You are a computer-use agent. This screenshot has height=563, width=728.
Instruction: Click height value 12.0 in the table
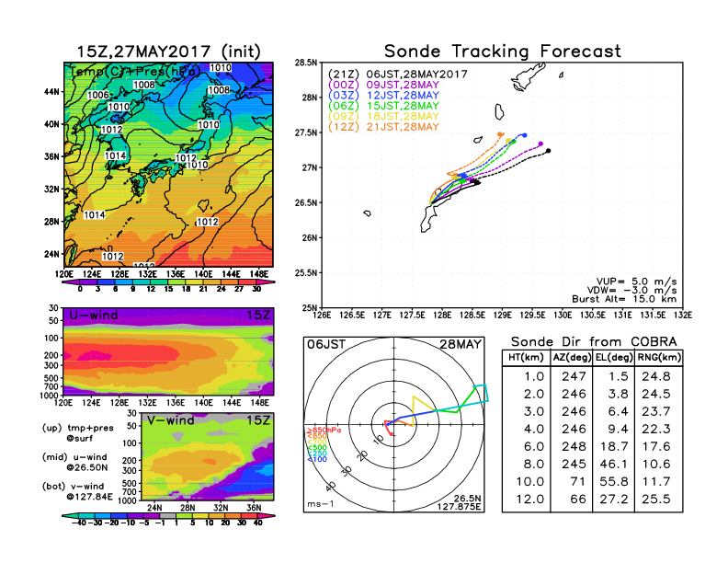(x=530, y=500)
